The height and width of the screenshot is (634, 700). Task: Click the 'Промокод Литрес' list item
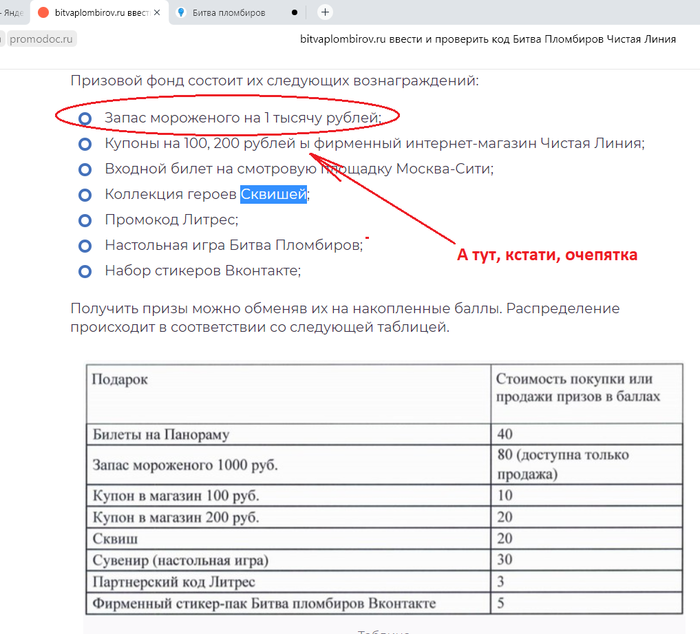pos(172,220)
